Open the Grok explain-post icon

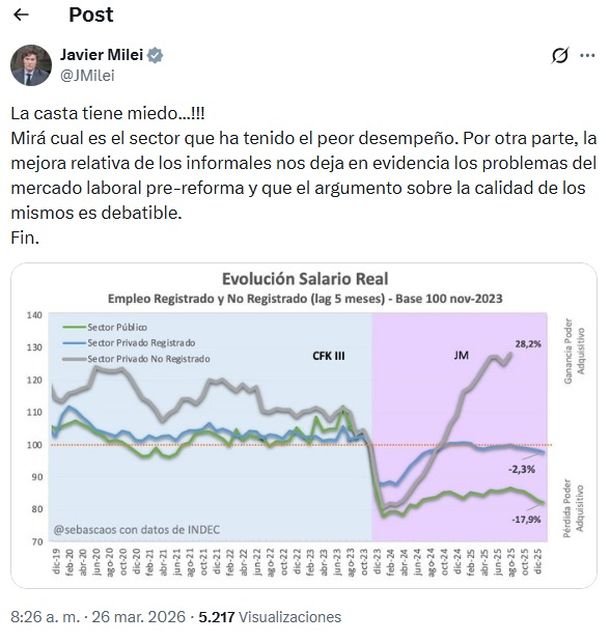[561, 56]
